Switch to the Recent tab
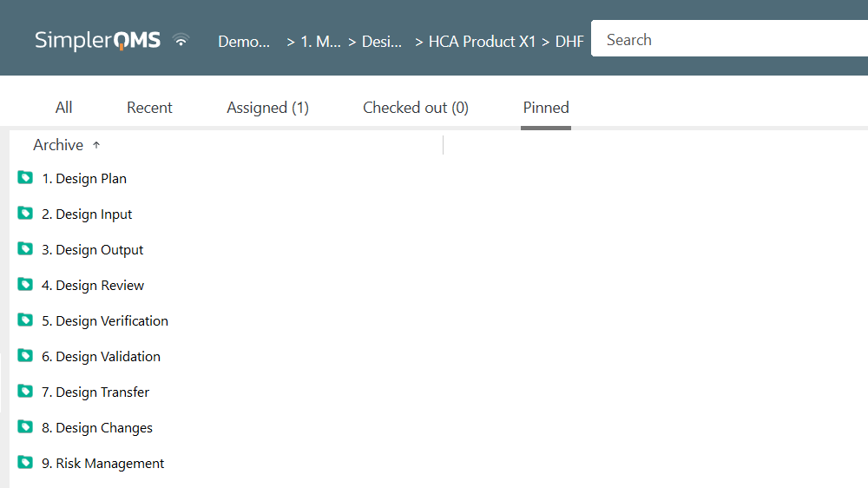868x488 pixels. coord(149,108)
